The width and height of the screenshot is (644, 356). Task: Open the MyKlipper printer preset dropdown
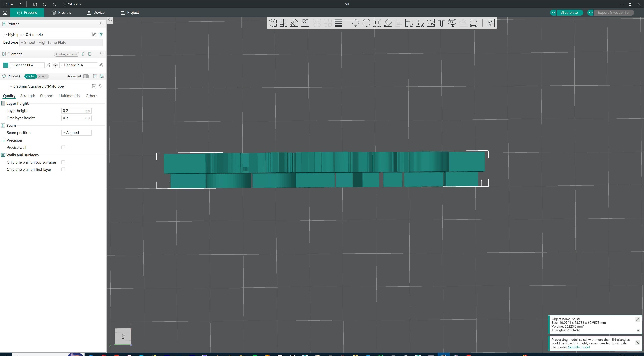tap(47, 35)
